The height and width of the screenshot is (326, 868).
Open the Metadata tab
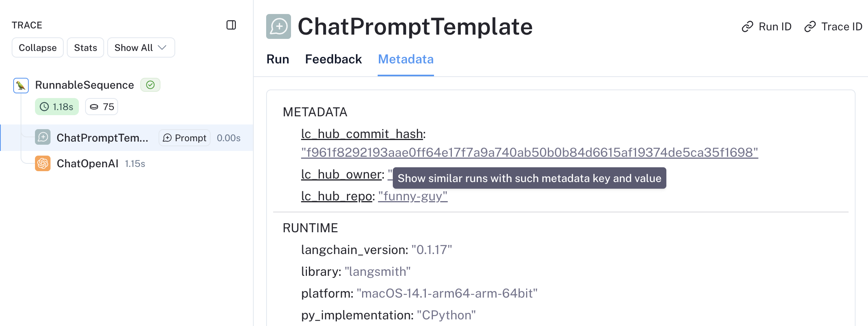tap(406, 59)
